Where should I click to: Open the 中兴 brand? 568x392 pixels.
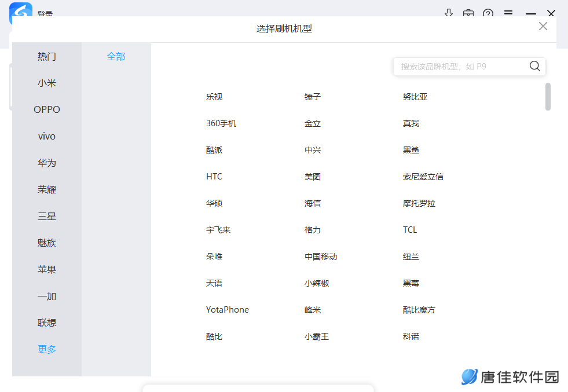pos(313,150)
